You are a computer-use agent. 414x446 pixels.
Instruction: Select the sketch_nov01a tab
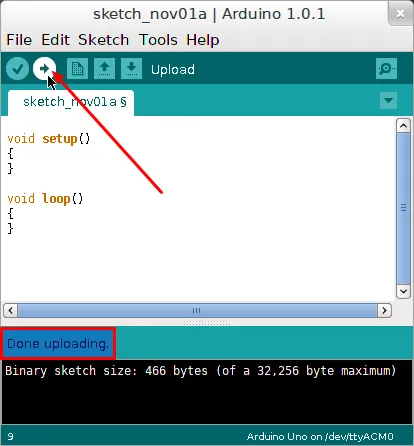(71, 102)
